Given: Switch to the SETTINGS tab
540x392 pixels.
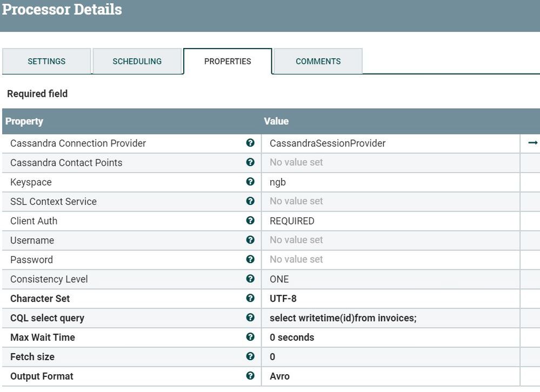Looking at the screenshot, I should [46, 61].
